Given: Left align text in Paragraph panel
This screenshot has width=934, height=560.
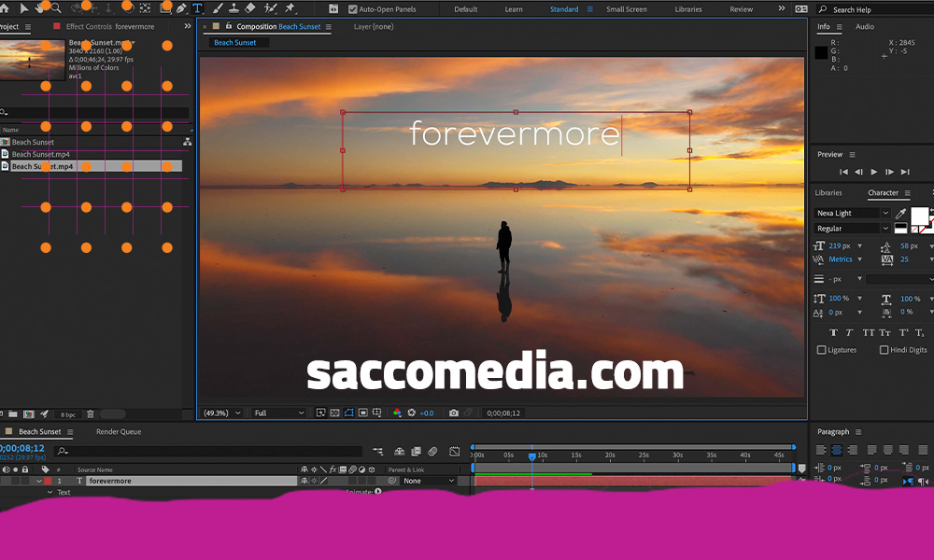Looking at the screenshot, I should click(821, 450).
